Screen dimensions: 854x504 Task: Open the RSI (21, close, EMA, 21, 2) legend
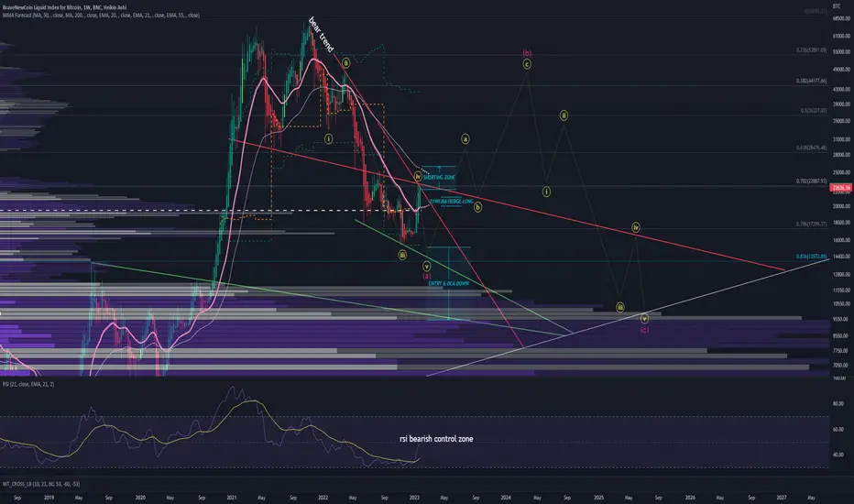[27, 384]
